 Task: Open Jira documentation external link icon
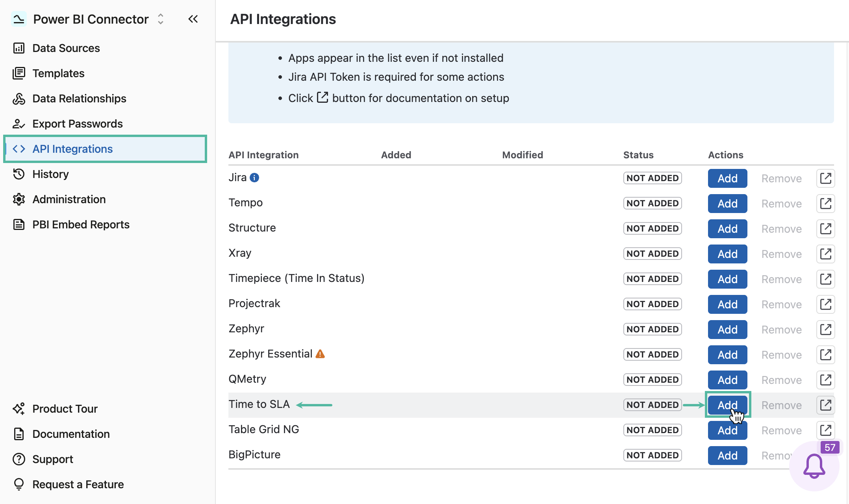point(826,178)
